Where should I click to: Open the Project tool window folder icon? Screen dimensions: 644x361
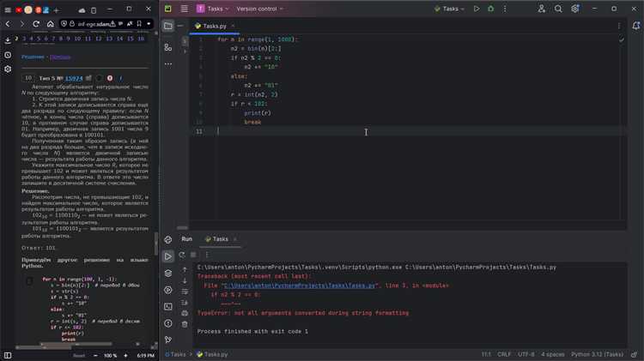[168, 26]
